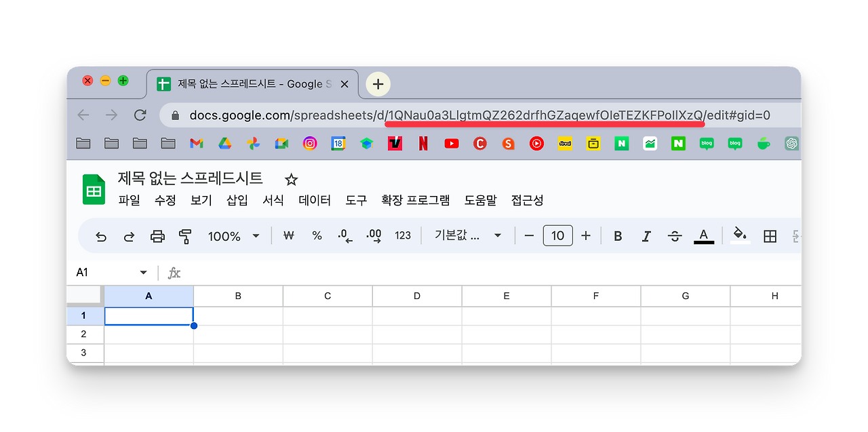Screen dimensions: 868x432
Task: Select the paint format roller tool
Action: [185, 236]
